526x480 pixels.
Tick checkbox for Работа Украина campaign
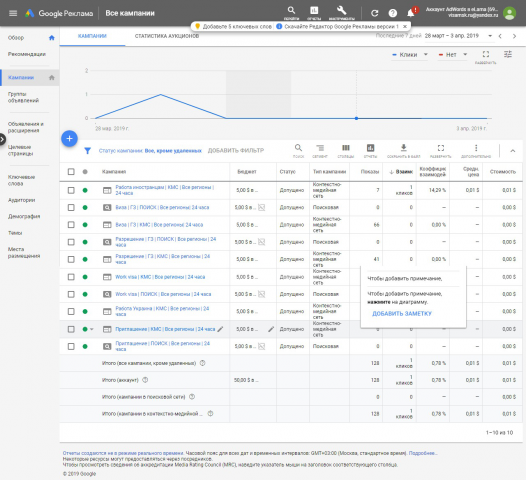[x=71, y=312]
